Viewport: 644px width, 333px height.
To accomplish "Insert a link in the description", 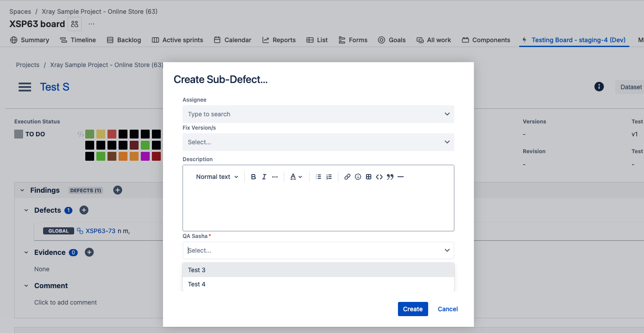I will (x=347, y=177).
